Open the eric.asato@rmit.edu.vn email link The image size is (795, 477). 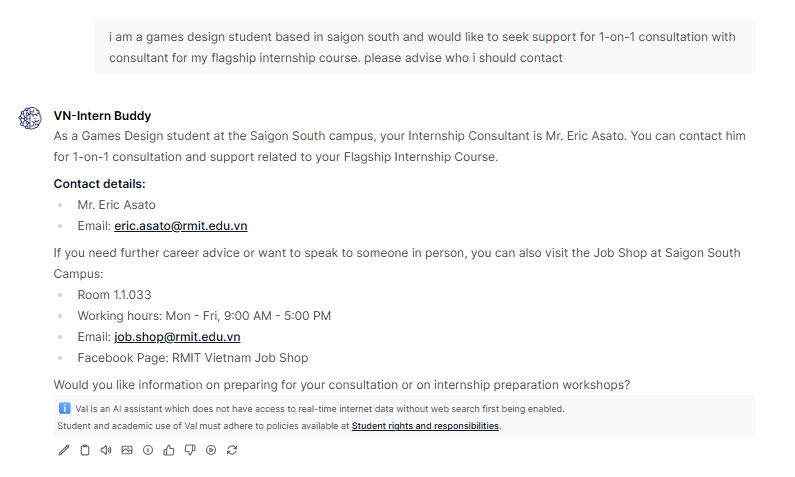tap(180, 226)
